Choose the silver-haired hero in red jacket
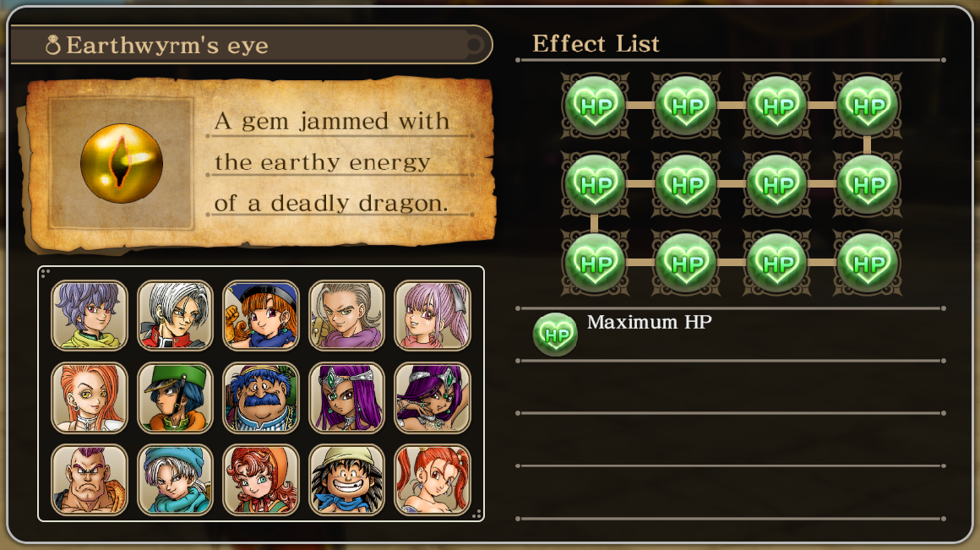 coord(175,315)
